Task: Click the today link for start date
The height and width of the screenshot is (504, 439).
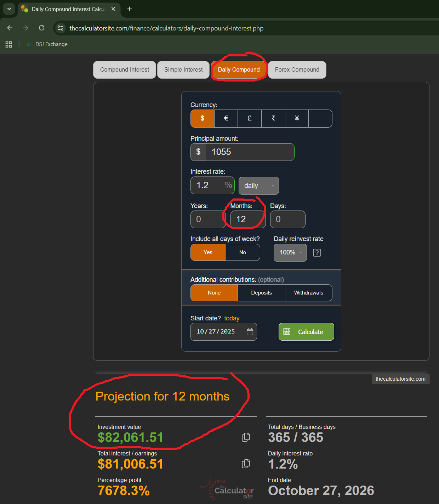Action: [x=232, y=318]
